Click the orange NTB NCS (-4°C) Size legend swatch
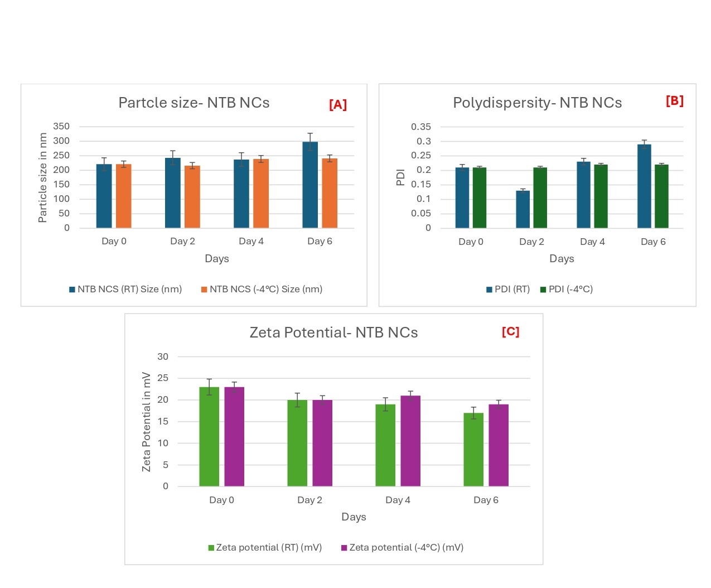711x588 pixels. [x=204, y=290]
